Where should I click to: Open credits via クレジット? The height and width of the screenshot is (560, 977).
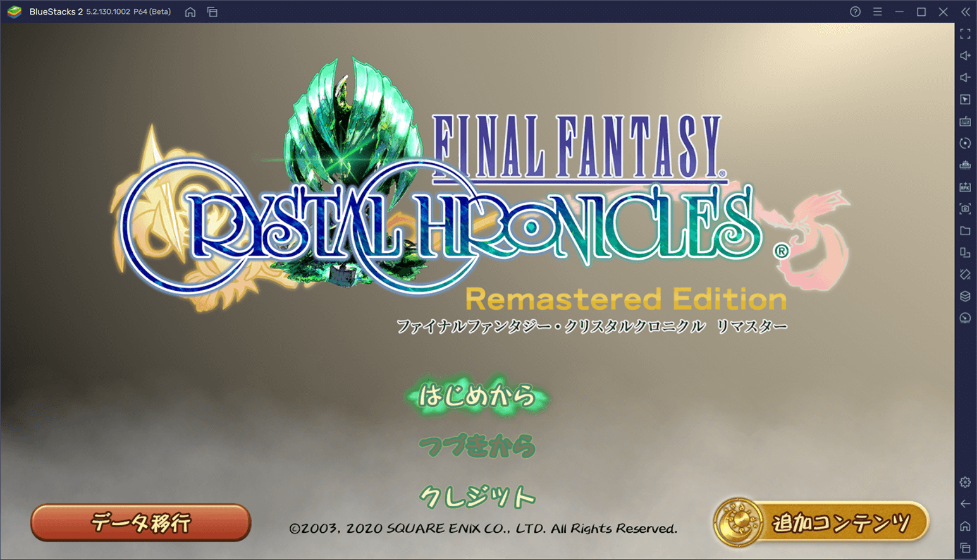coord(477,497)
